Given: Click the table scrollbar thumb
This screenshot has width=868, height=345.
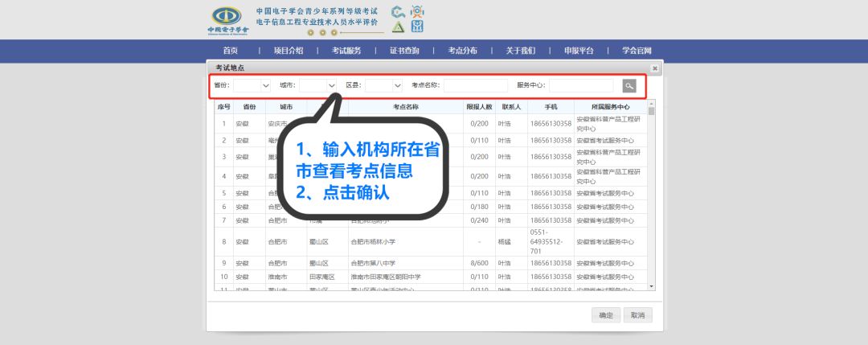Looking at the screenshot, I should pyautogui.click(x=652, y=111).
